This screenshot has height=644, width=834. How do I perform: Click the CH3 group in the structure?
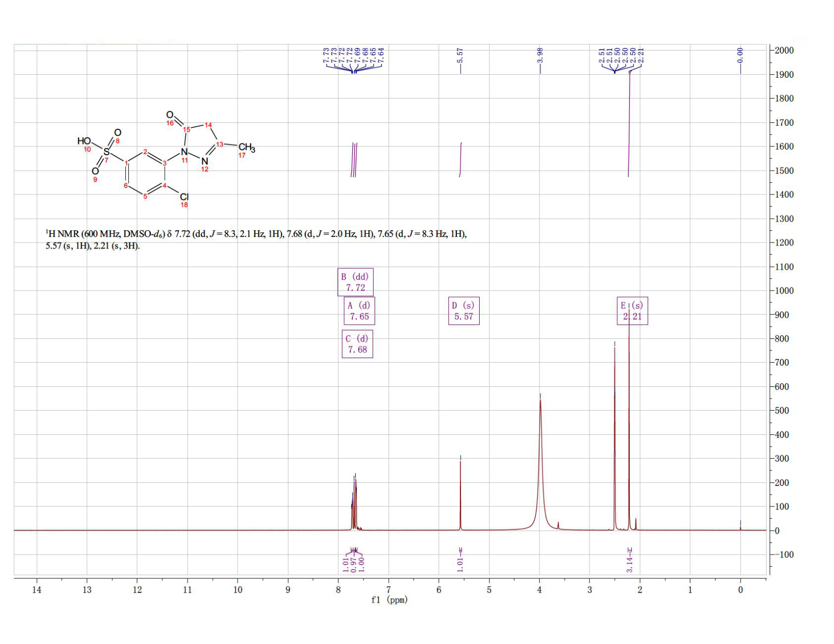[247, 147]
